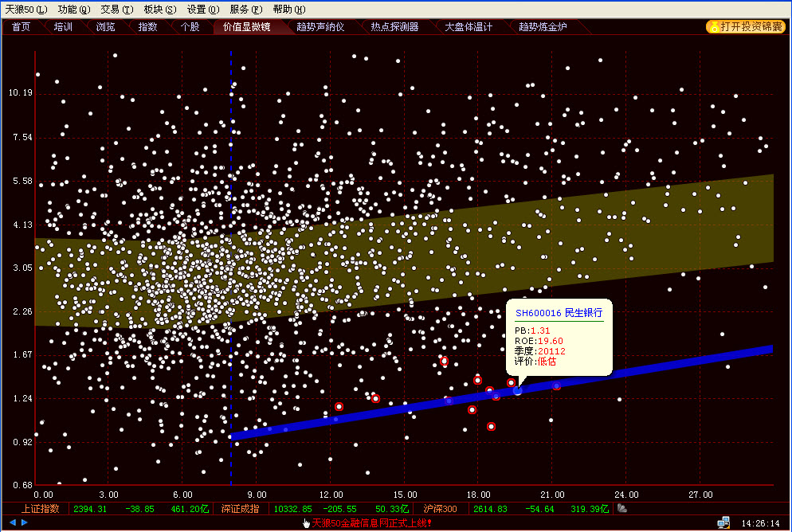Viewport: 792px width, 532px height.
Task: Open the 天狼50 menu
Action: 25,9
